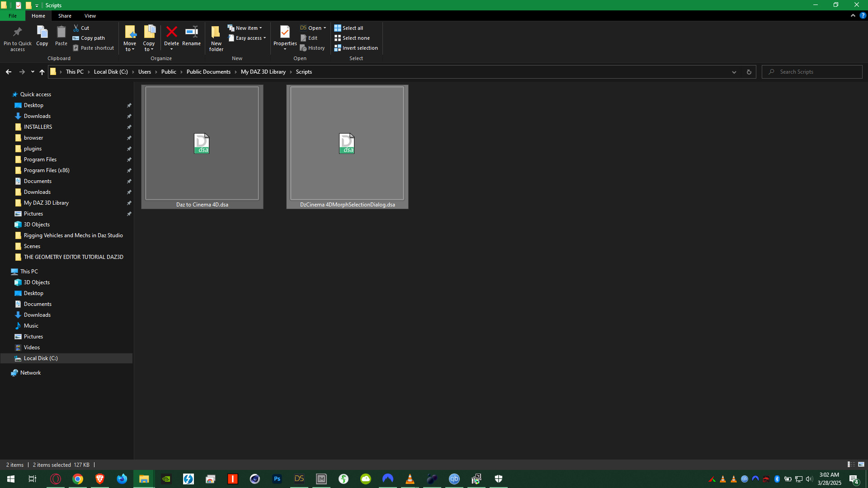The width and height of the screenshot is (868, 488).
Task: Open Rigging Vehicles and Mechs folder
Action: 73,235
